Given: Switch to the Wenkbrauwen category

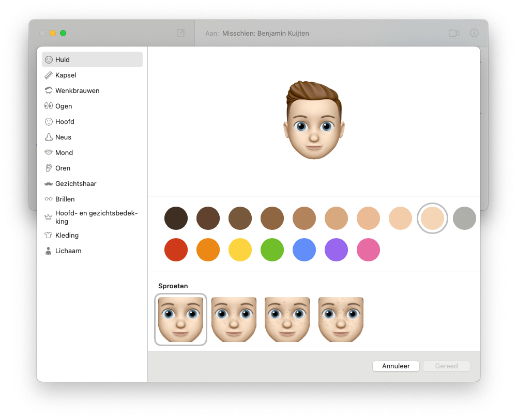Looking at the screenshot, I should pyautogui.click(x=93, y=90).
